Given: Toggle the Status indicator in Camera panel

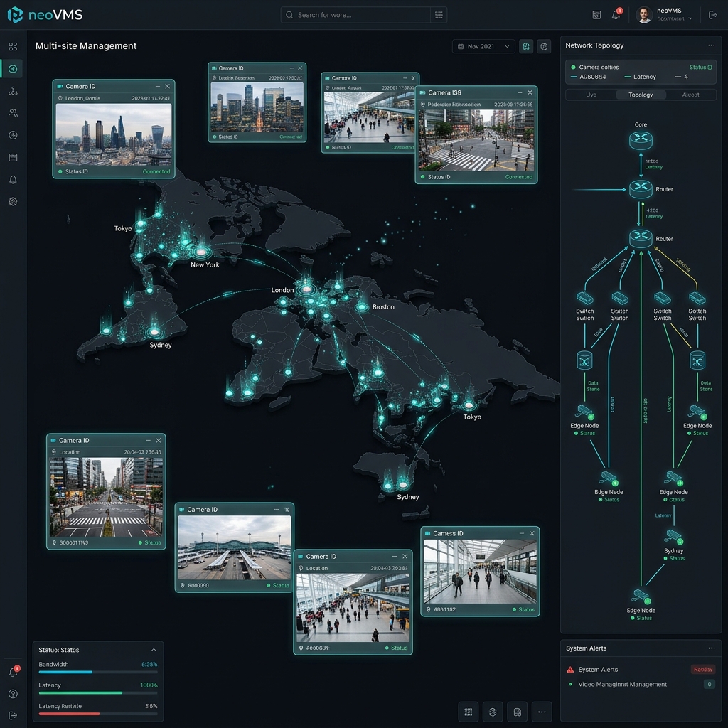Looking at the screenshot, I should click(x=700, y=68).
